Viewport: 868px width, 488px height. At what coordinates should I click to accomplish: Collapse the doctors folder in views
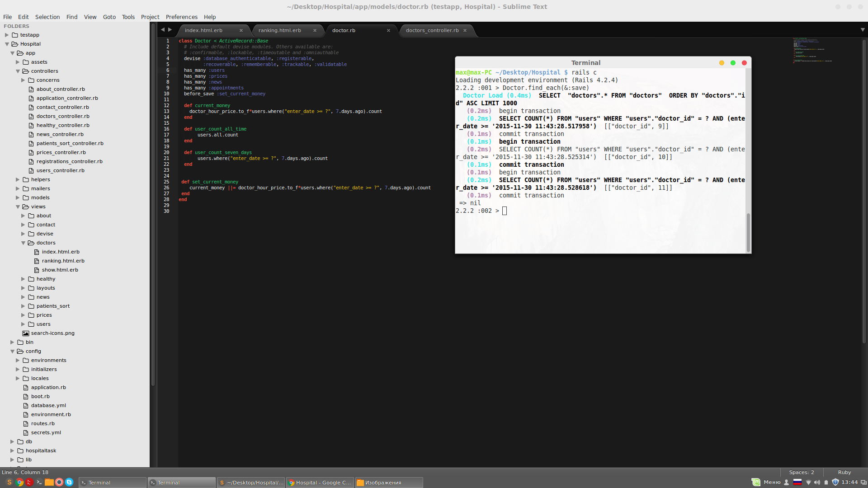pos(23,243)
